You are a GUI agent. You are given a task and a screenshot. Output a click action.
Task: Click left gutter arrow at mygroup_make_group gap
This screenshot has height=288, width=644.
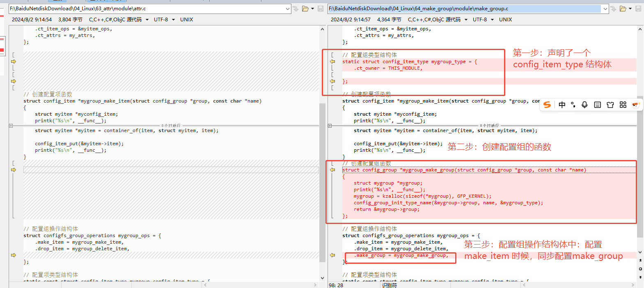point(14,170)
